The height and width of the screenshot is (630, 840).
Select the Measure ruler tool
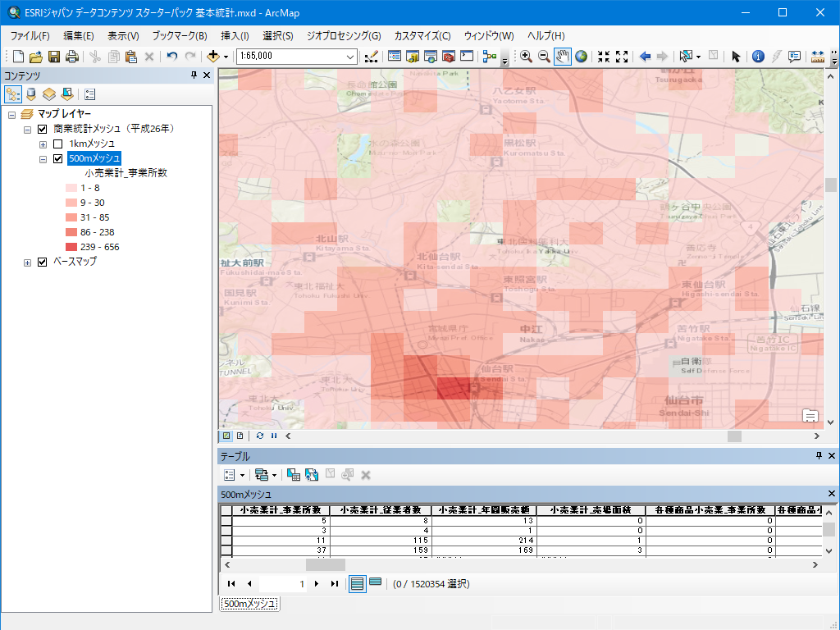coord(818,57)
